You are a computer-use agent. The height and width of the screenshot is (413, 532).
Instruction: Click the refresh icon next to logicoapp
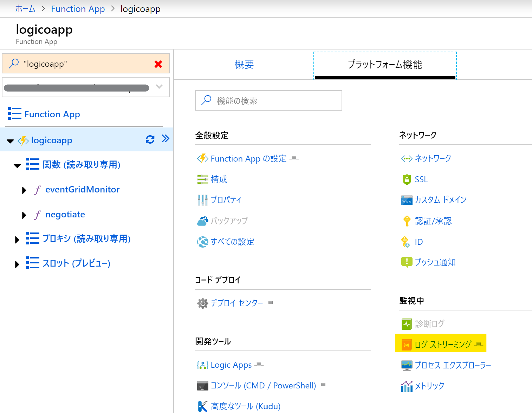point(150,139)
